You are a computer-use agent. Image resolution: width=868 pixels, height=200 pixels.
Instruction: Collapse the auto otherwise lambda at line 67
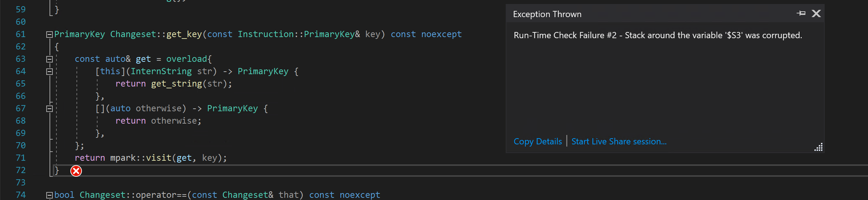click(x=50, y=109)
